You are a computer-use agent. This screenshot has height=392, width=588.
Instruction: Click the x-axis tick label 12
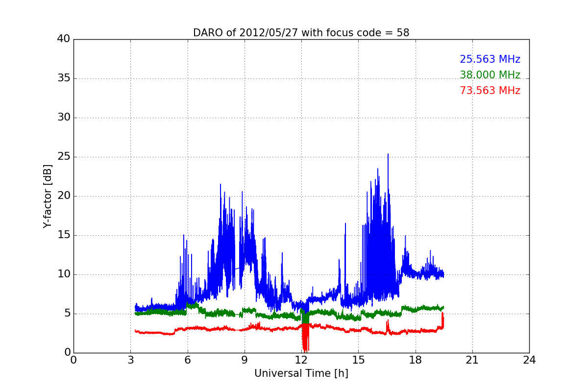click(x=301, y=360)
